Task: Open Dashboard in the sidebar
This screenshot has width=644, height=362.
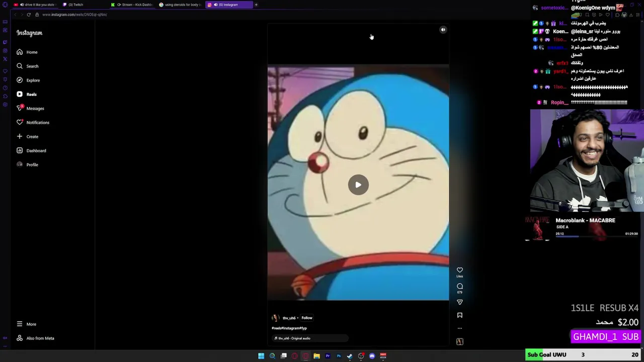Action: pos(31,151)
